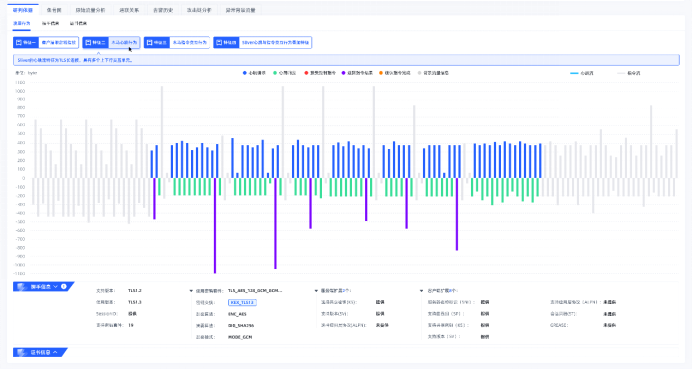This screenshot has width=692, height=370.
Task: Click the third blue feature tag button
Action: coord(177,42)
